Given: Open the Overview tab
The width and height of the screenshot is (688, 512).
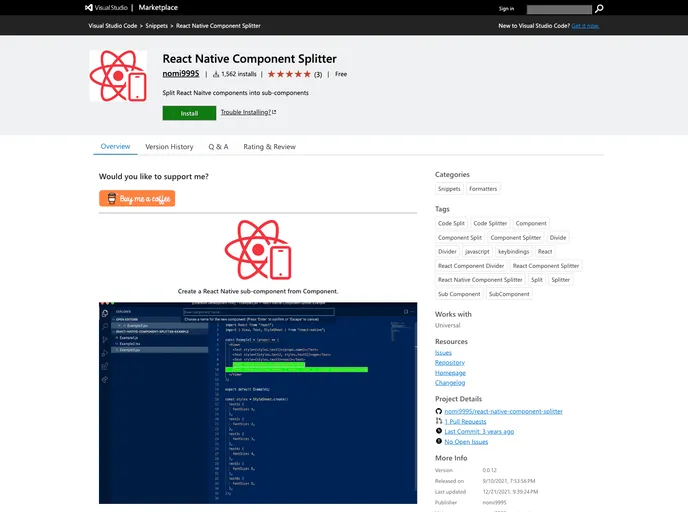Looking at the screenshot, I should coord(115,147).
